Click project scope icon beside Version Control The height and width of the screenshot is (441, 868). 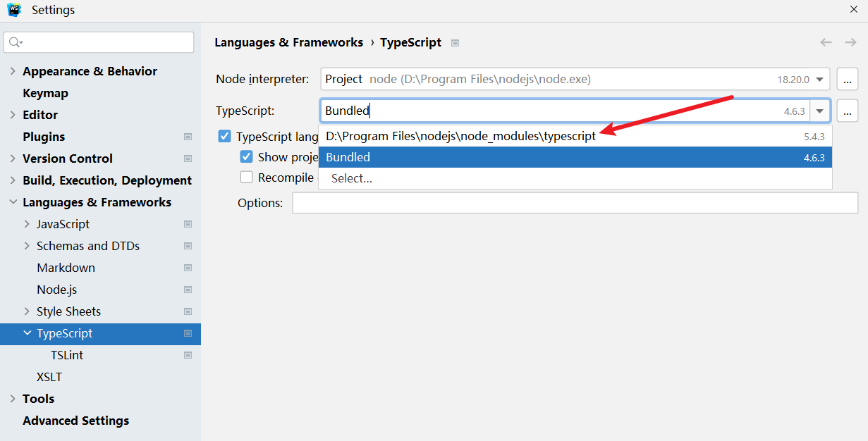[188, 159]
